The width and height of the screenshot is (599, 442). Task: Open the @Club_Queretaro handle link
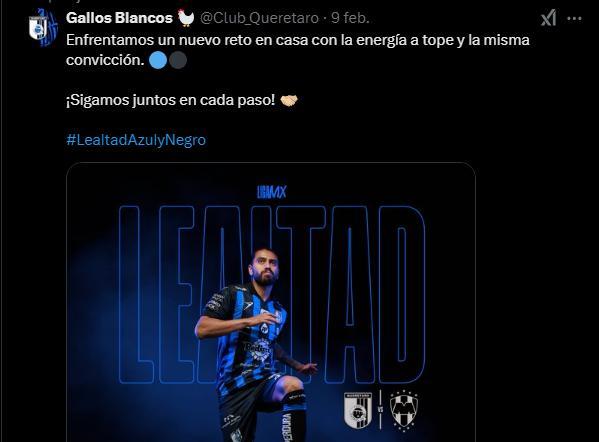click(259, 18)
